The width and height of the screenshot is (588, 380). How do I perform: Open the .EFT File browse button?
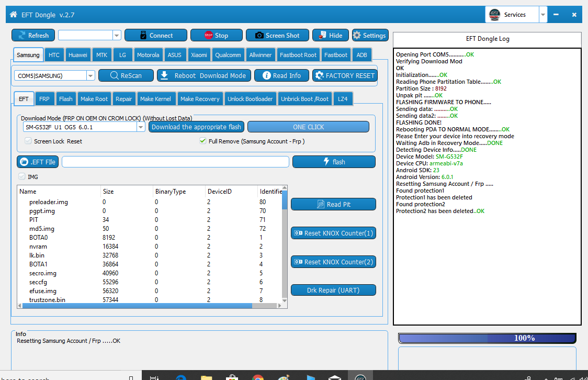pos(38,162)
